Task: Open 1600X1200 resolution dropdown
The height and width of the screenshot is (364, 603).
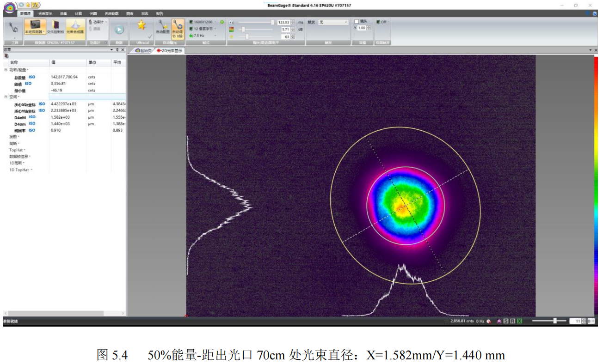Action: click(x=203, y=22)
